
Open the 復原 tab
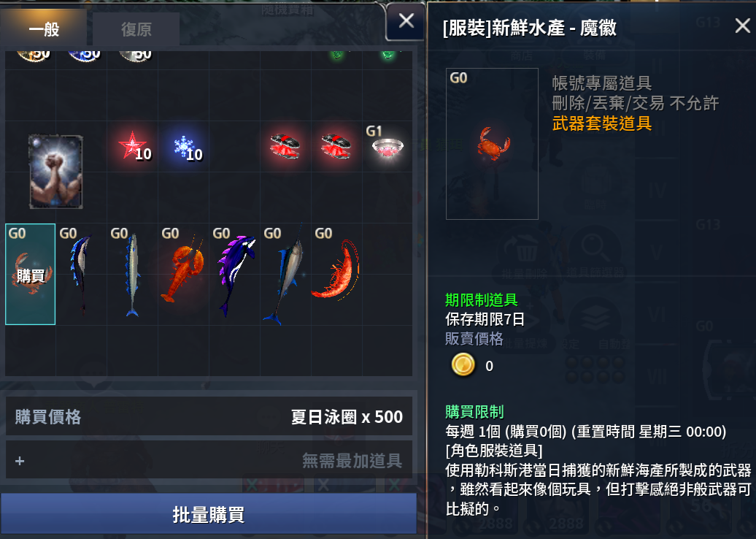pyautogui.click(x=136, y=29)
